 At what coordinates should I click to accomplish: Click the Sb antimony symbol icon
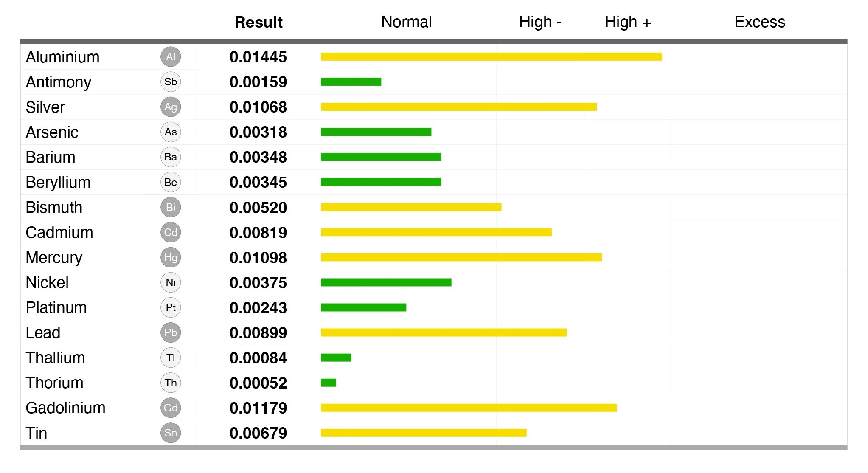[x=171, y=82]
